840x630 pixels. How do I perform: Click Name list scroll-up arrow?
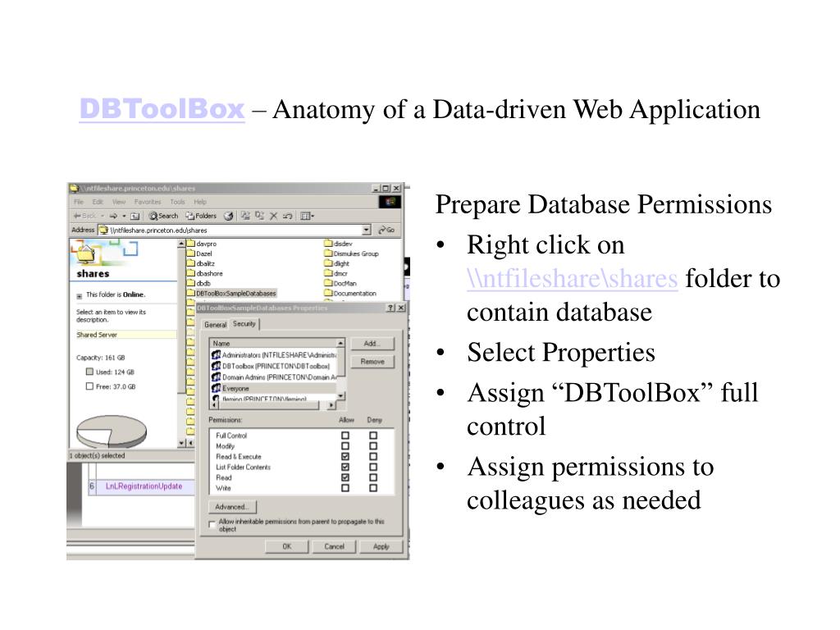click(x=340, y=343)
